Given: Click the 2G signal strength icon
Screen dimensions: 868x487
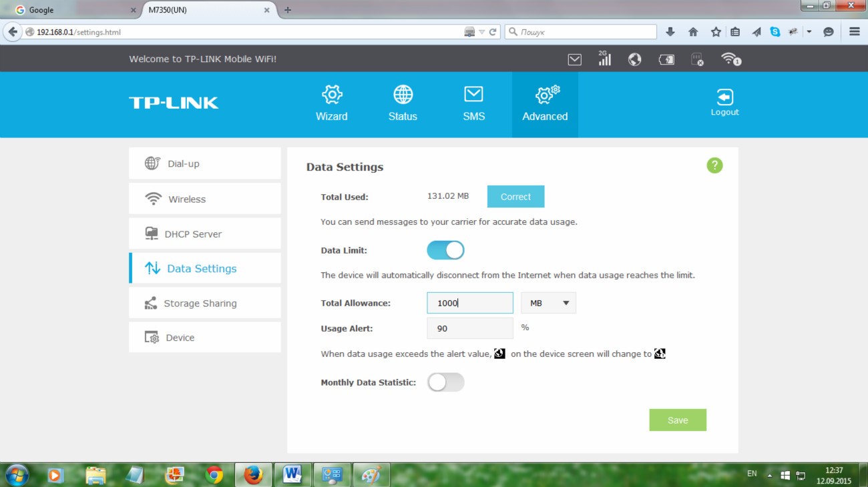Looking at the screenshot, I should (x=604, y=59).
